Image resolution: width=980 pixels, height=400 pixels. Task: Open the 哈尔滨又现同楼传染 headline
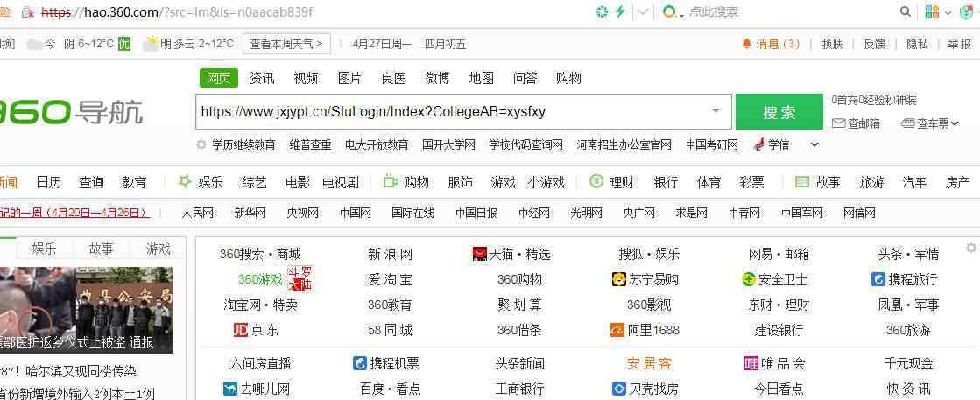pos(81,371)
